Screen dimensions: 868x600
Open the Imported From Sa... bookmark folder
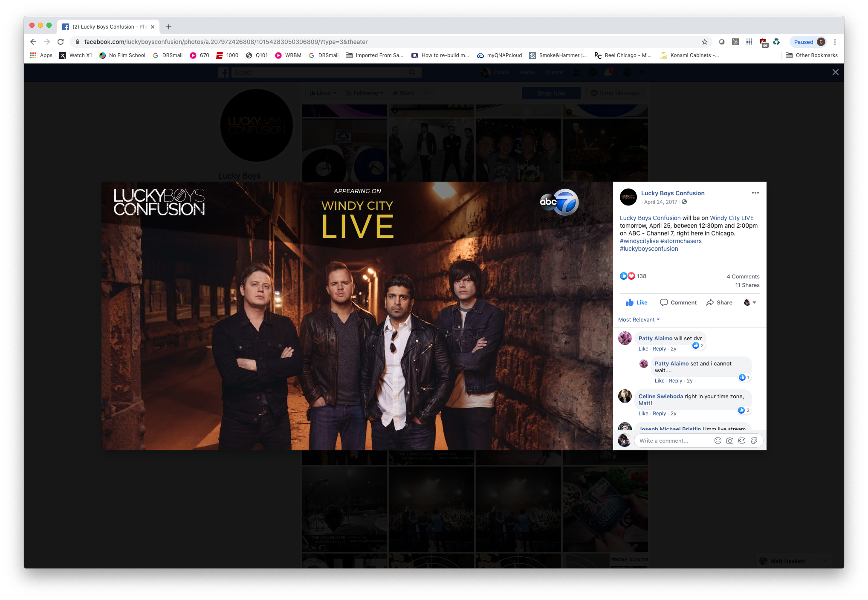click(x=375, y=55)
